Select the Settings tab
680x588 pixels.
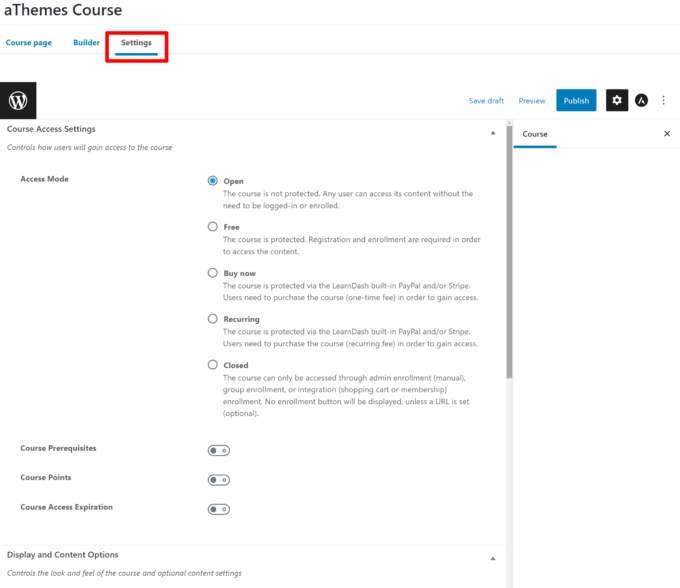[136, 43]
